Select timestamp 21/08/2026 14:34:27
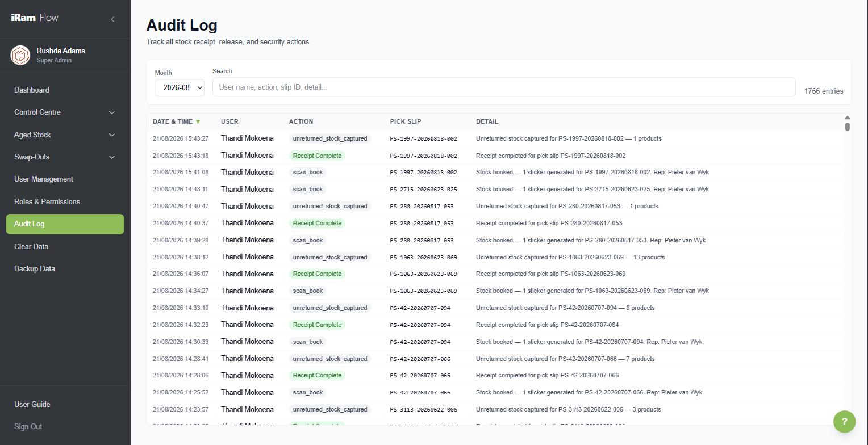The image size is (868, 445). point(181,291)
